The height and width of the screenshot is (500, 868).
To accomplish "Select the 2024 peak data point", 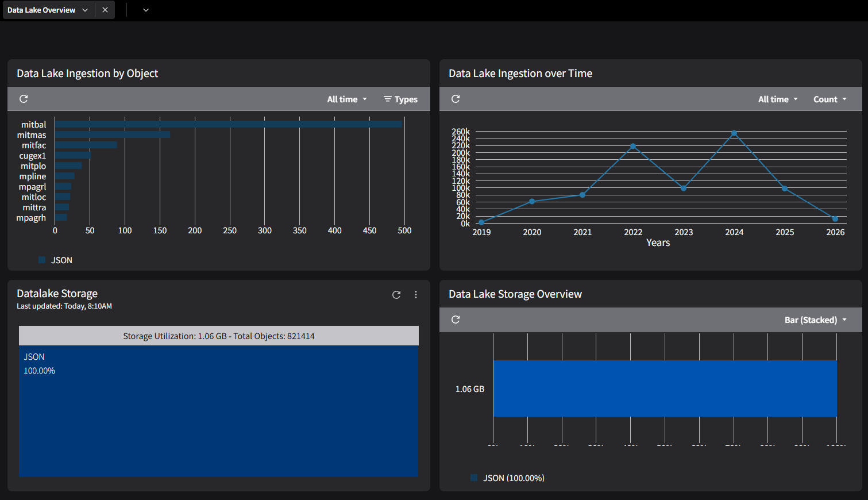I will (734, 133).
